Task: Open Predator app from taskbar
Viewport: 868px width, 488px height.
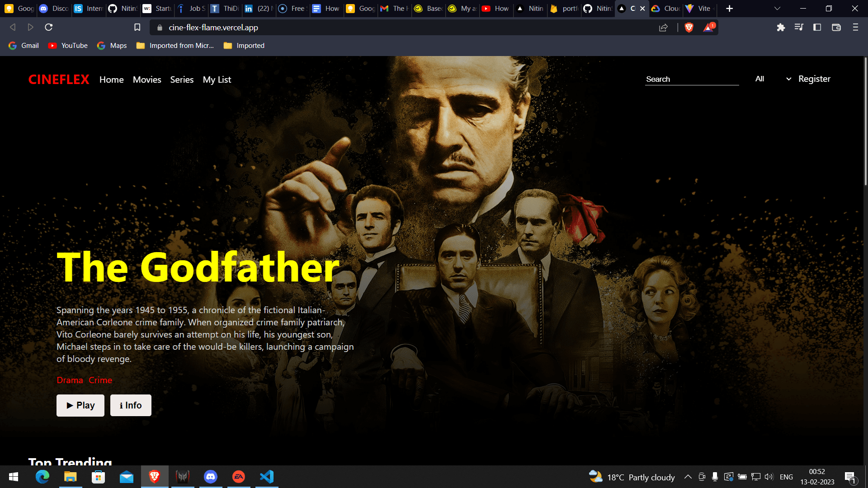Action: click(183, 477)
